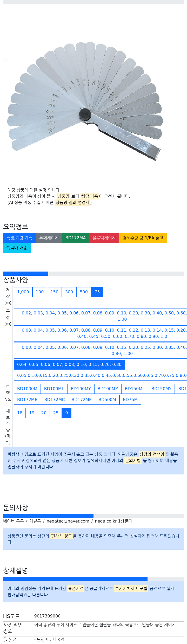Pick the 500 mm length option
This screenshot has width=187, height=644.
click(x=84, y=292)
